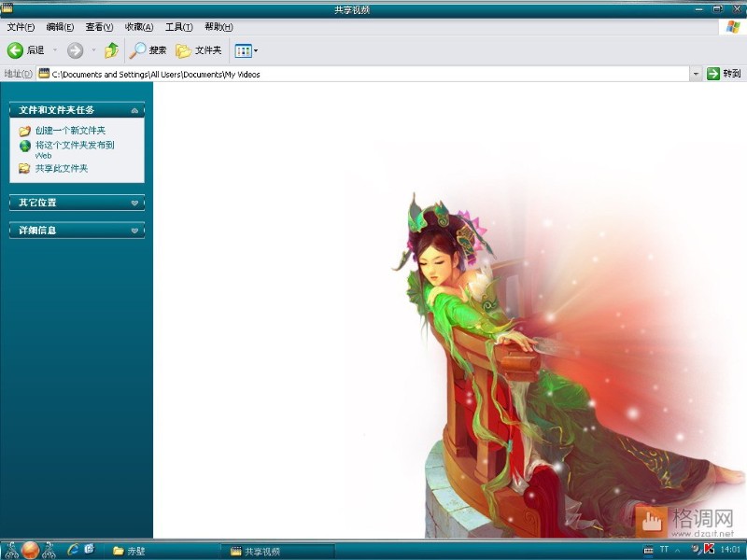
Task: Click the folder icon in the address bar
Action: tap(44, 74)
